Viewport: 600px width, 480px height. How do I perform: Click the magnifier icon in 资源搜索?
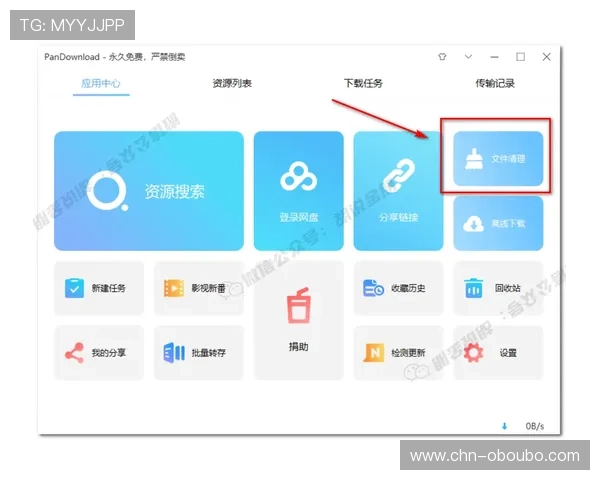tap(108, 191)
